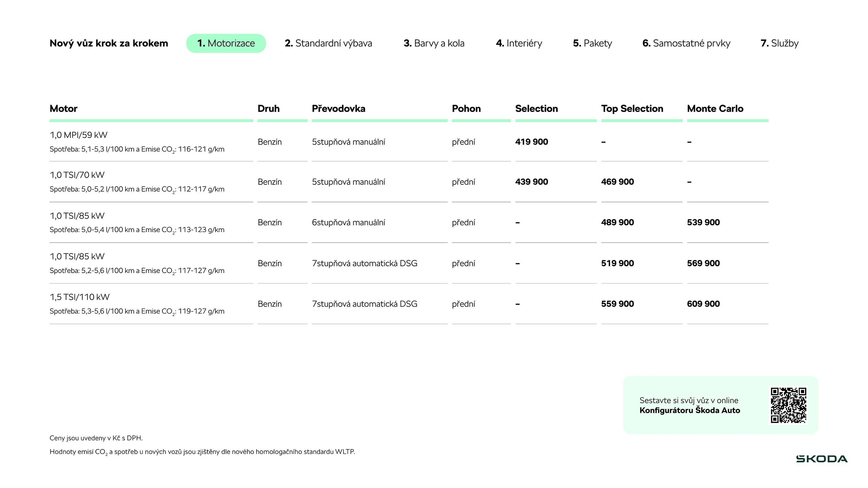
Task: Switch to 2. Standardní výbava tab
Action: tap(328, 43)
